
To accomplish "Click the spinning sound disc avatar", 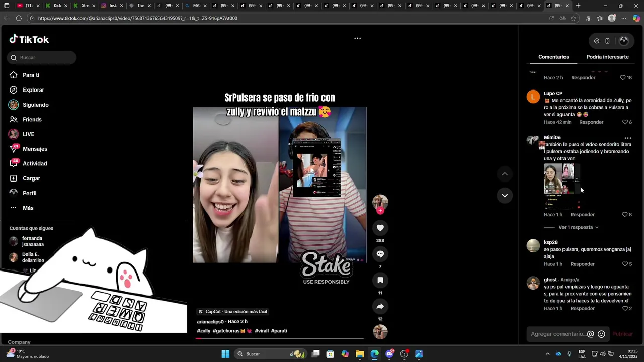I will (380, 332).
